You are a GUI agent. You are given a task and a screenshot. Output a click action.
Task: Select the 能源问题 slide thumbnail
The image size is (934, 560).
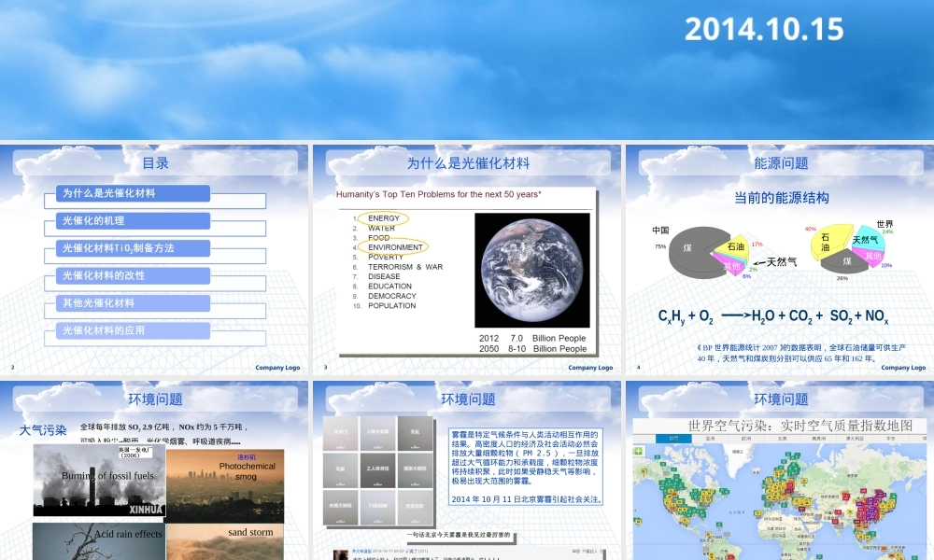(x=780, y=260)
